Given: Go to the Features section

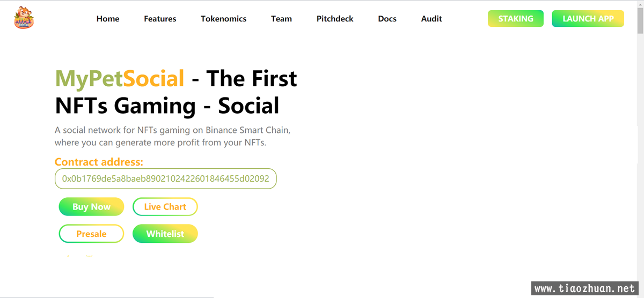Looking at the screenshot, I should 160,19.
